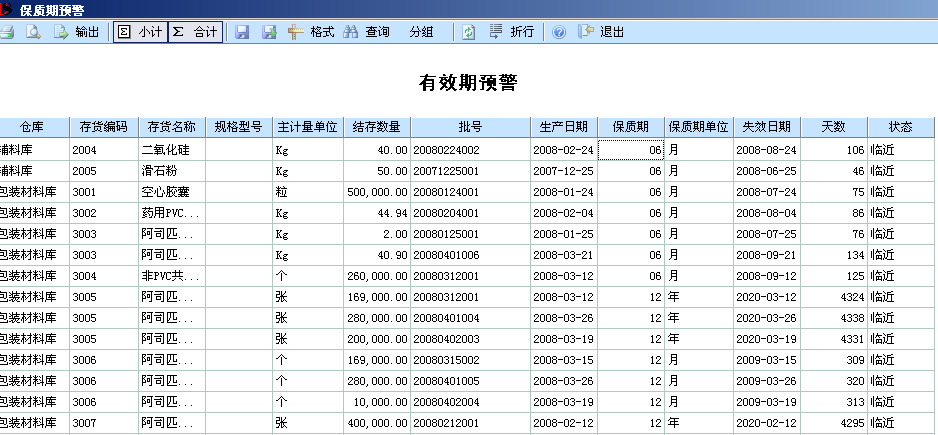Select quantity cell 260,000.00
938x435 pixels.
click(377, 276)
